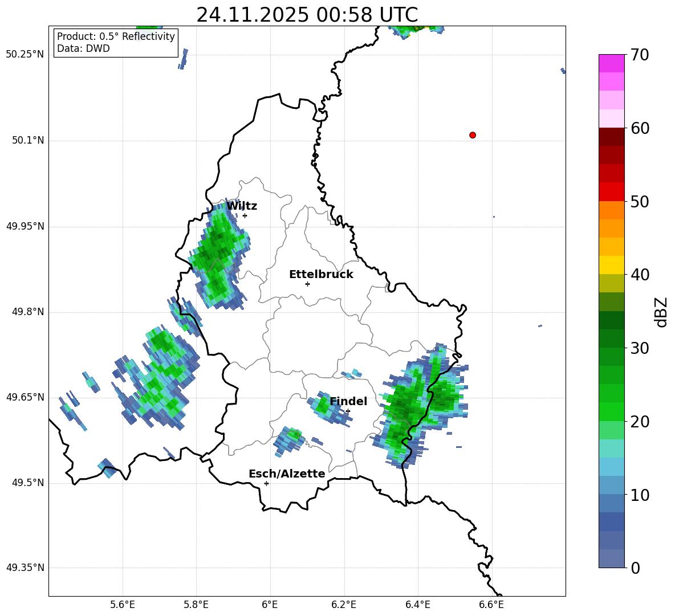
Task: Click the dBZ colorbar axis label
Action: coord(661,312)
